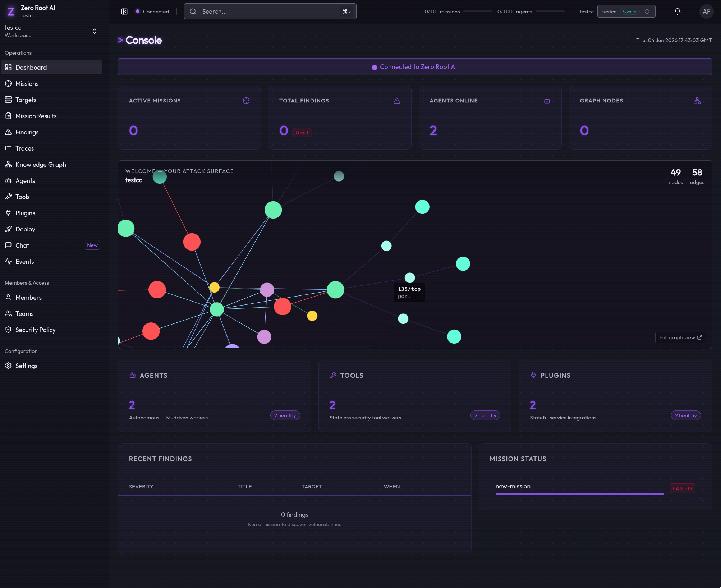Click the Plugins panel plug icon
The image size is (721, 588).
point(533,375)
